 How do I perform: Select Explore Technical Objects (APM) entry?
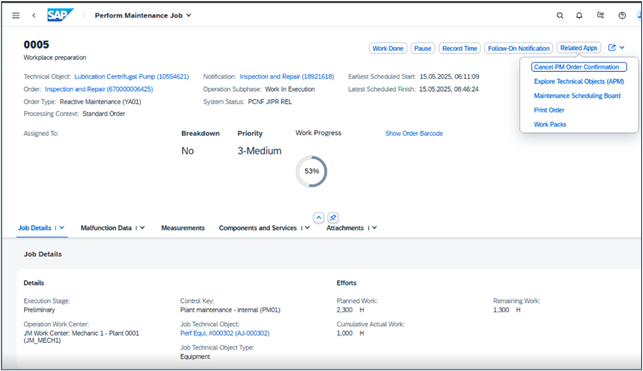coord(579,81)
